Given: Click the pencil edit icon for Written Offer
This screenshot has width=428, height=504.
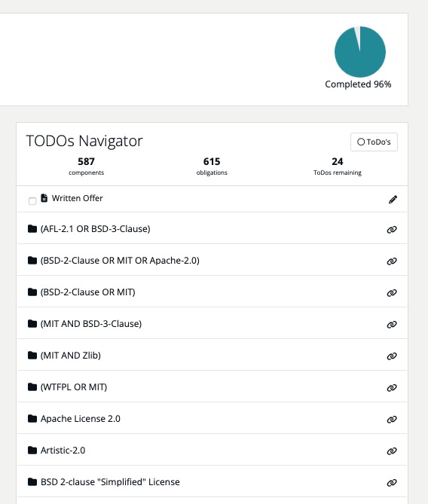Looking at the screenshot, I should click(x=393, y=200).
